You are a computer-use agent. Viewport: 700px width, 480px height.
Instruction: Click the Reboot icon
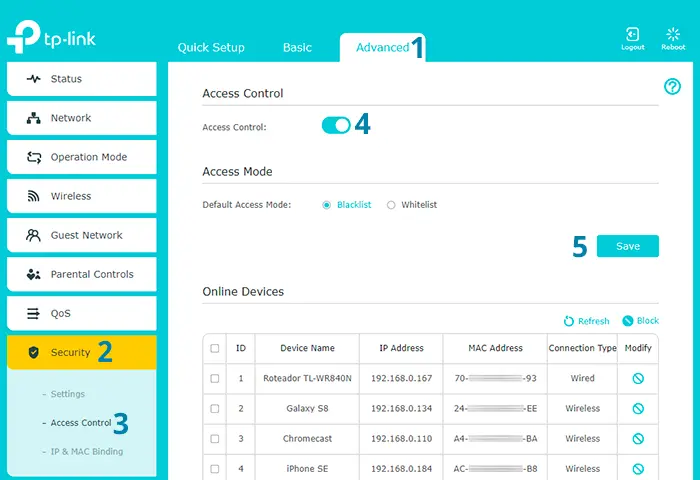coord(673,34)
